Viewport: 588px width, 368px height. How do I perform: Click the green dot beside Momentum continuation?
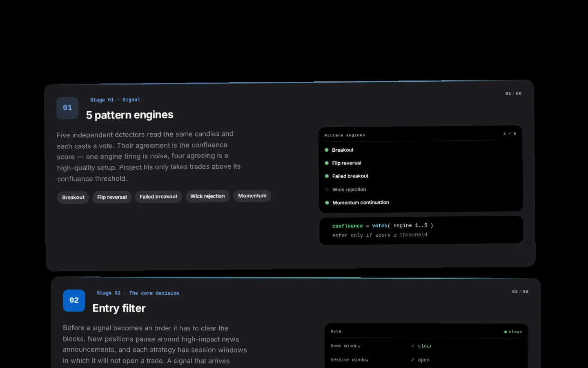[x=327, y=203]
